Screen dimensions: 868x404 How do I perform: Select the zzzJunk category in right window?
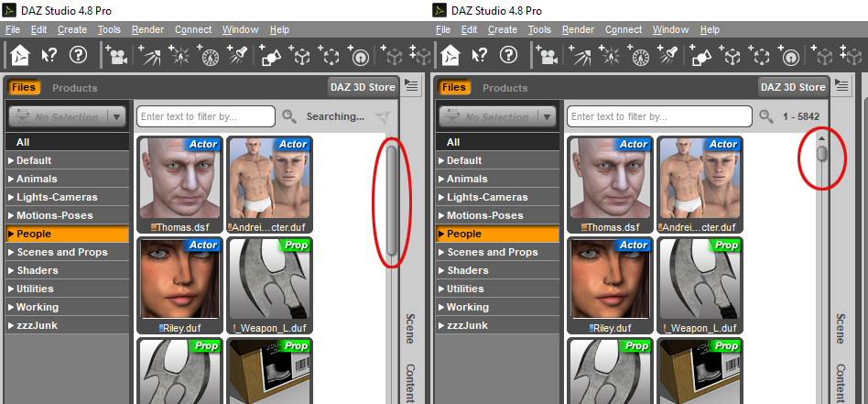(x=497, y=325)
